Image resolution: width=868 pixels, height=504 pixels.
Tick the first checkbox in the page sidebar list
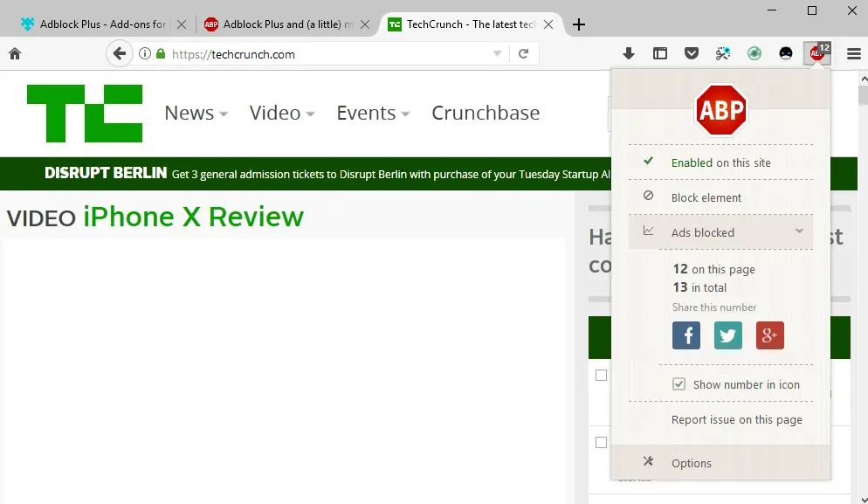601,375
